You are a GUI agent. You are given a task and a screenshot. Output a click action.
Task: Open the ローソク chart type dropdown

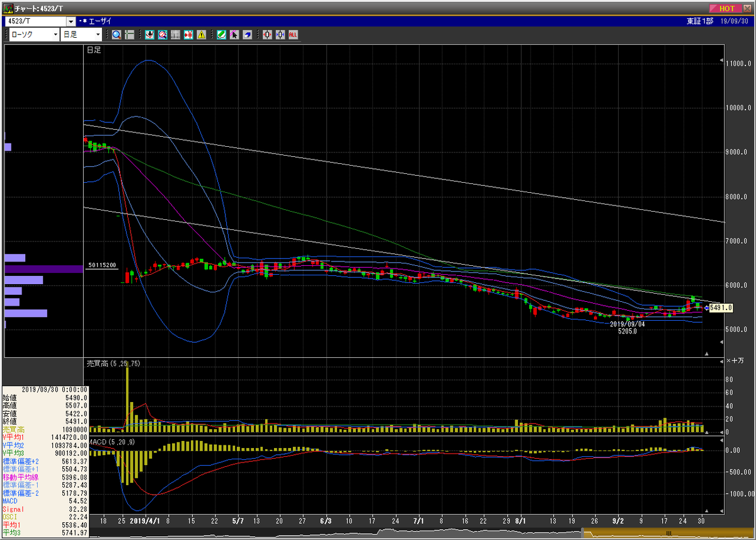[x=55, y=34]
